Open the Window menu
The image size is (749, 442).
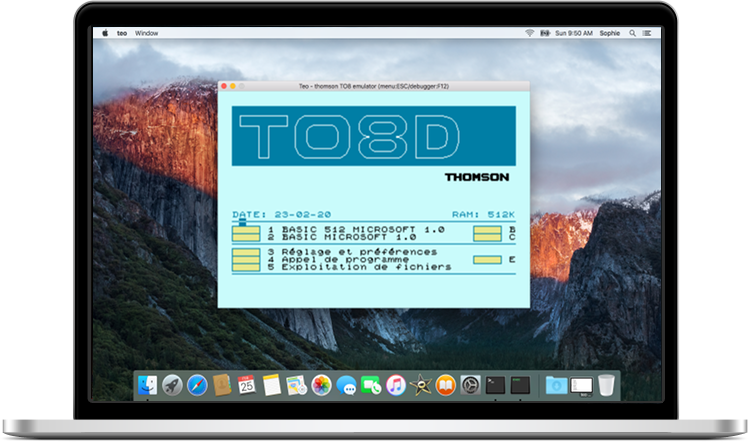point(146,33)
